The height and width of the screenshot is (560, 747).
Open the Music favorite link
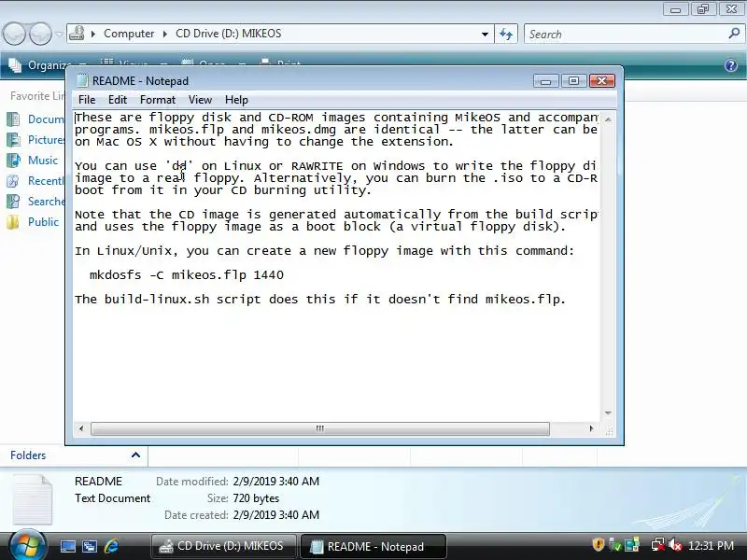(43, 160)
